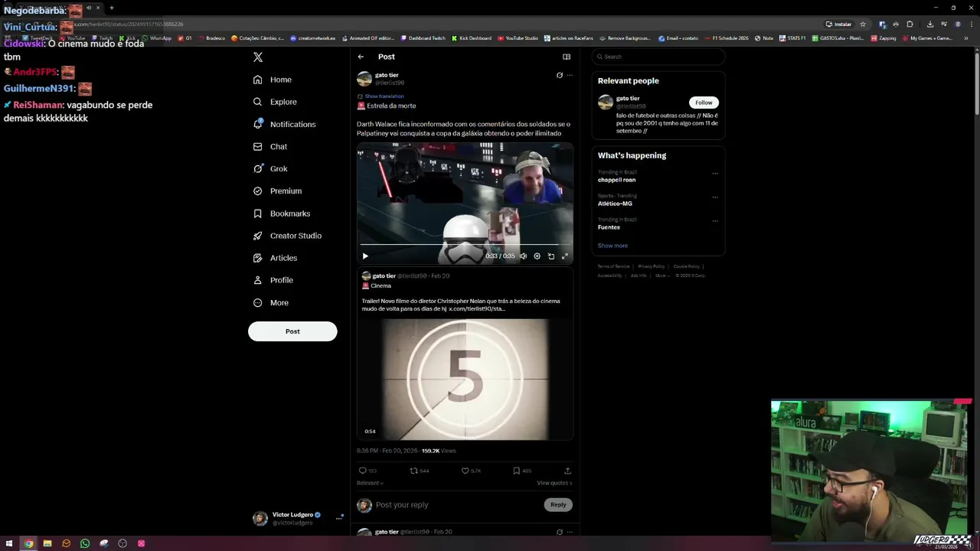This screenshot has height=551, width=980.
Task: Click the back arrow next to Post
Action: pyautogui.click(x=361, y=57)
